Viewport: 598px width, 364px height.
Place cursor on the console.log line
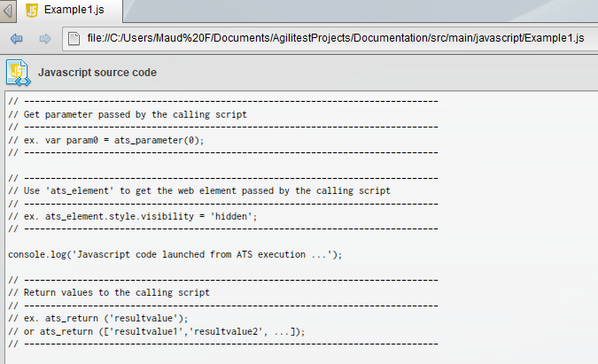[x=175, y=254]
